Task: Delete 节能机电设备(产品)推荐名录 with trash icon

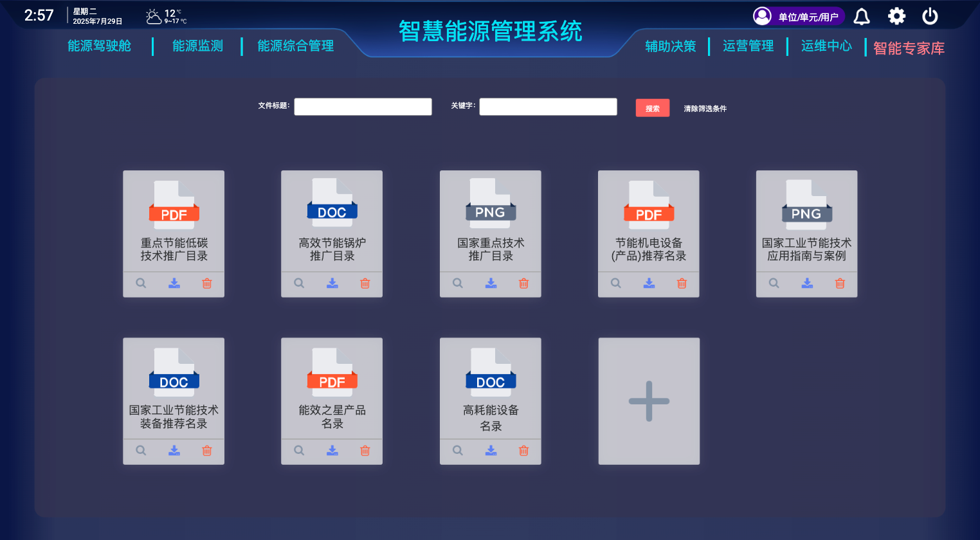Action: point(682,283)
